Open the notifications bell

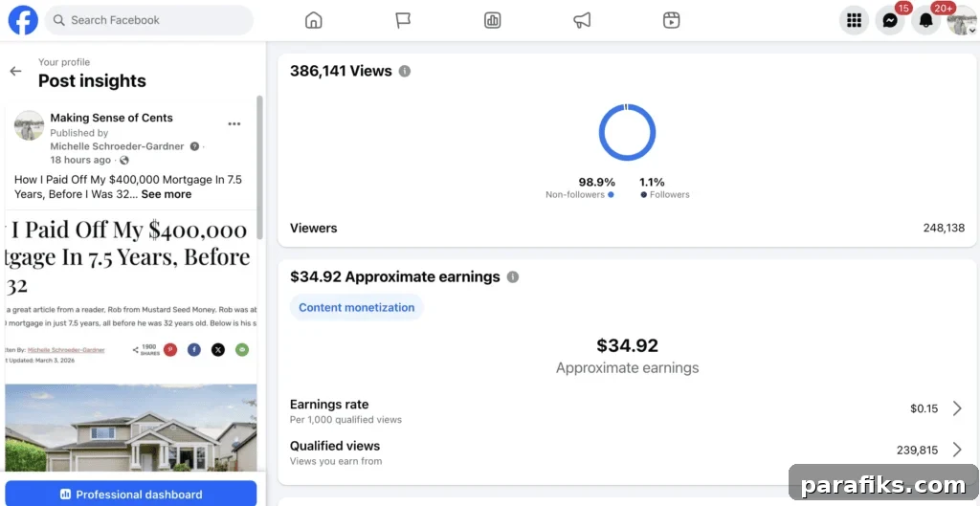click(925, 21)
